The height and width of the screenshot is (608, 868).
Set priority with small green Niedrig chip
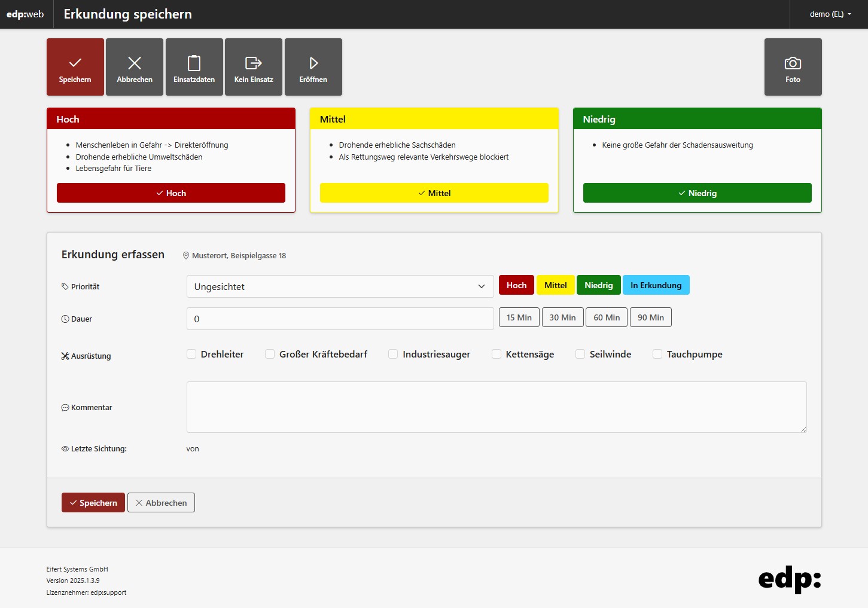click(599, 285)
